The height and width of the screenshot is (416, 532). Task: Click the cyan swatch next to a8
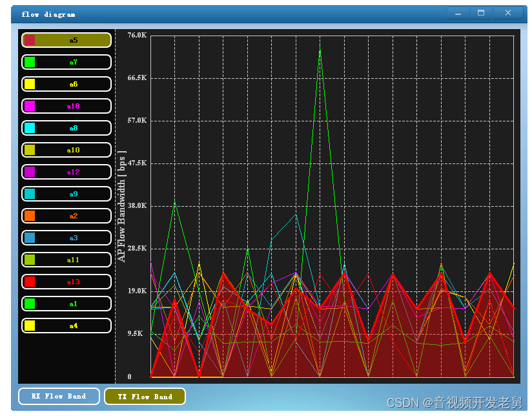coord(30,128)
